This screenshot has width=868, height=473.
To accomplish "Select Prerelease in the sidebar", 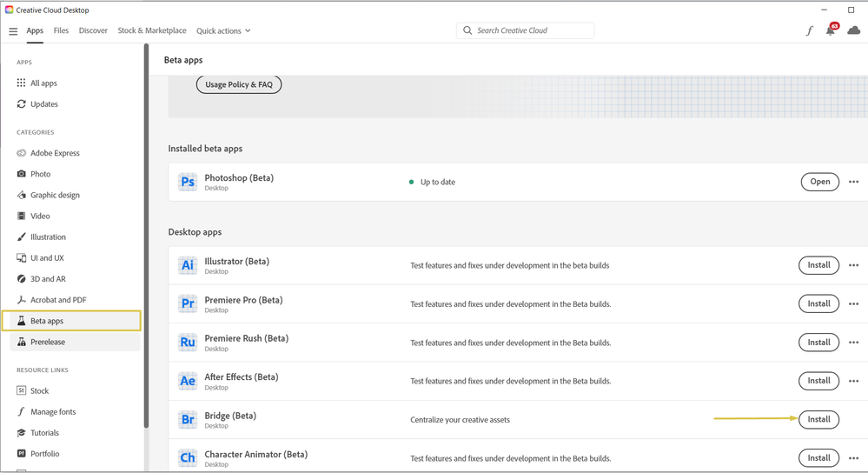I will [x=75, y=342].
